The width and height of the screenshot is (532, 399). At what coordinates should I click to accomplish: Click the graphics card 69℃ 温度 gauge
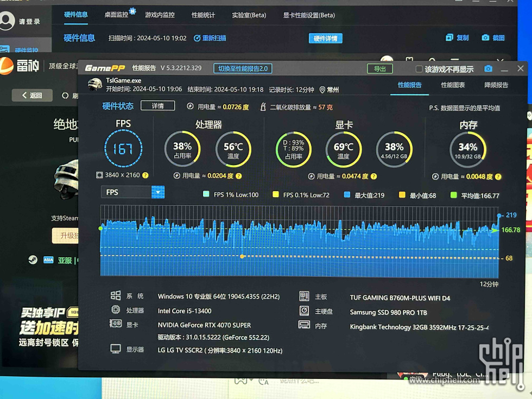coord(343,150)
